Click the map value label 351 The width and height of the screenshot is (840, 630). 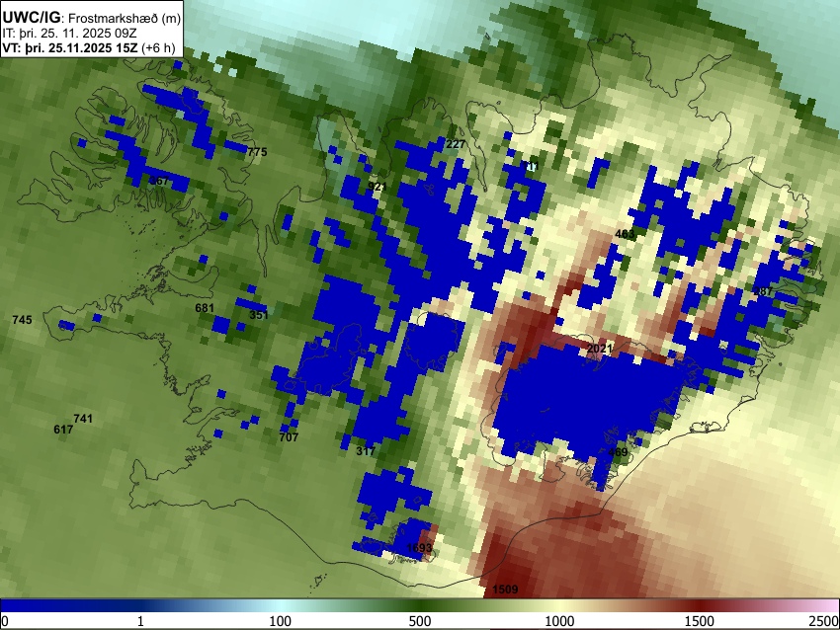click(x=259, y=315)
